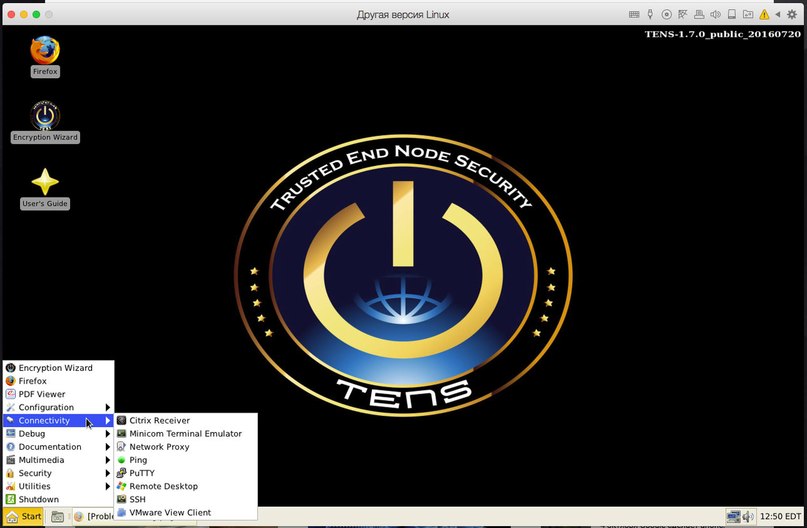The width and height of the screenshot is (807, 528).
Task: Open the VM settings gear icon
Action: 792,14
